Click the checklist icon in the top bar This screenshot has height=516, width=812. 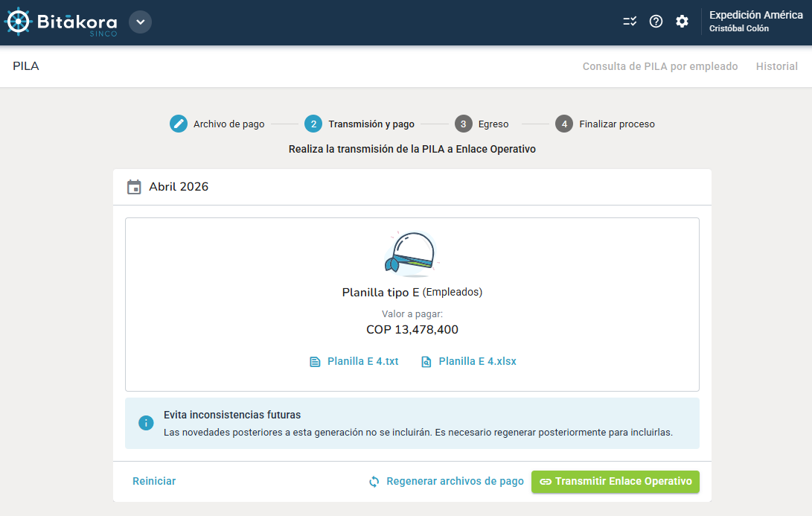tap(630, 22)
